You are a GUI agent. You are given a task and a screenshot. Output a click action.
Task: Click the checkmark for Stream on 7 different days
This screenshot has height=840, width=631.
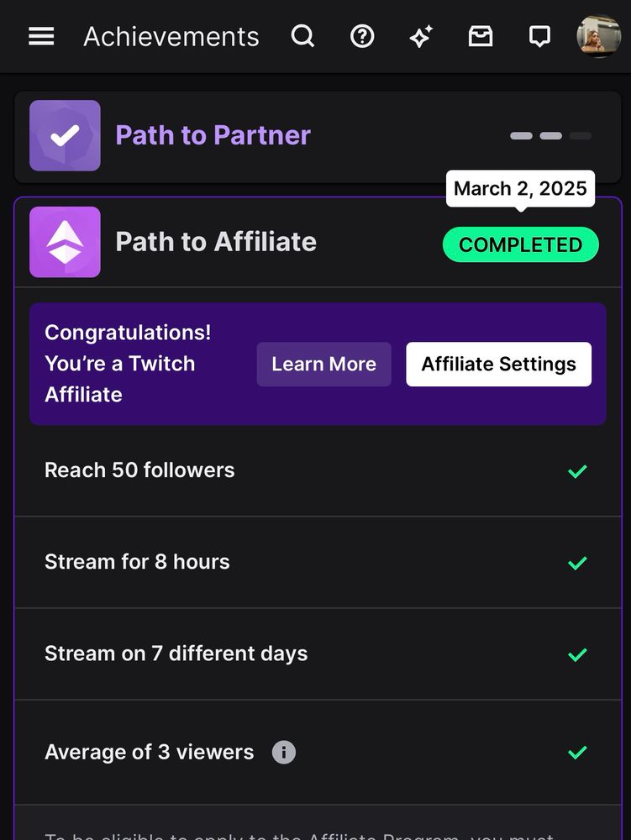577,654
